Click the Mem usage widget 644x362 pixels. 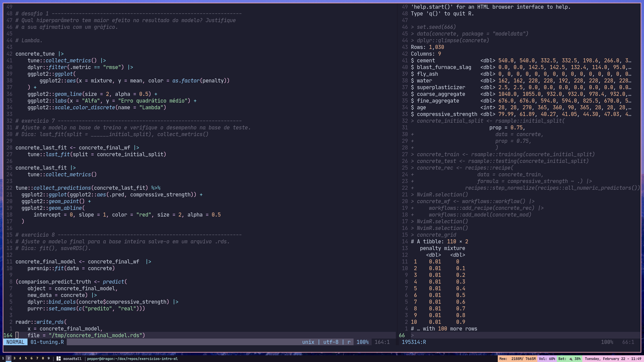click(518, 359)
